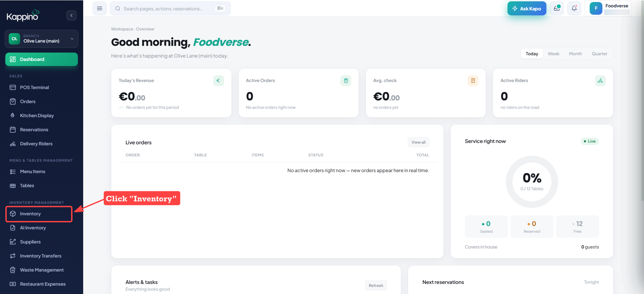
Task: Open Menu Items page
Action: (x=42, y=171)
